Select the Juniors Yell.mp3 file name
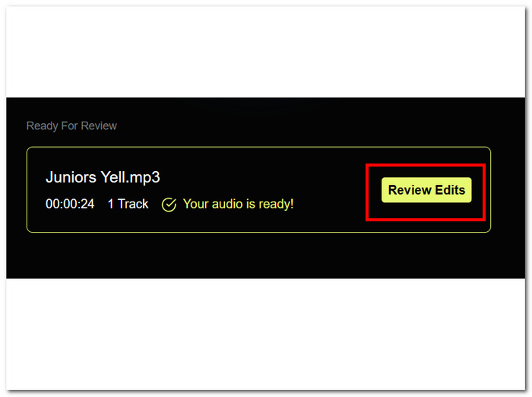The width and height of the screenshot is (532, 397). (103, 177)
